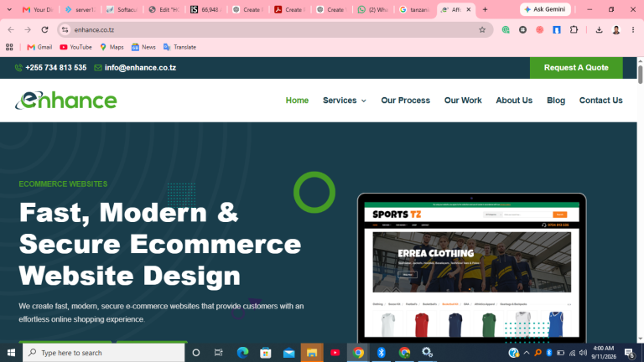Open the Chrome profile avatar
This screenshot has width=644, height=362.
(616, 30)
